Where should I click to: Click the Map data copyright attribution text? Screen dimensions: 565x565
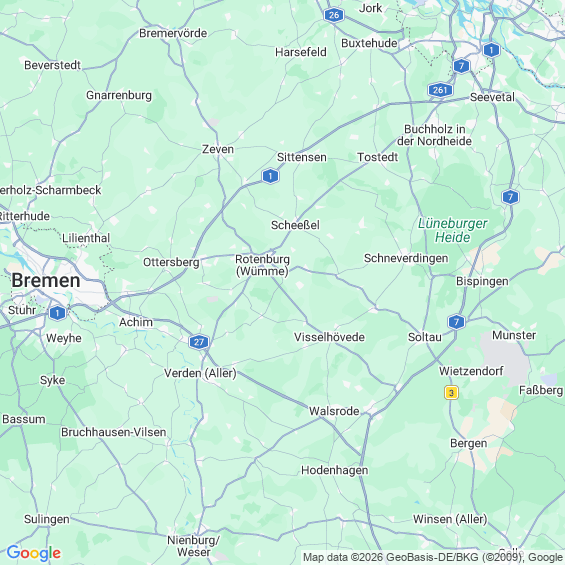433,557
